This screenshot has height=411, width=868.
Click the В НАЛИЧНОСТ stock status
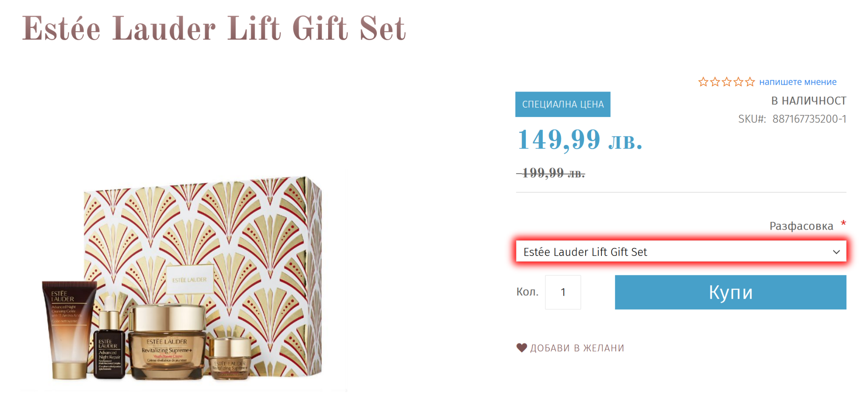[808, 101]
